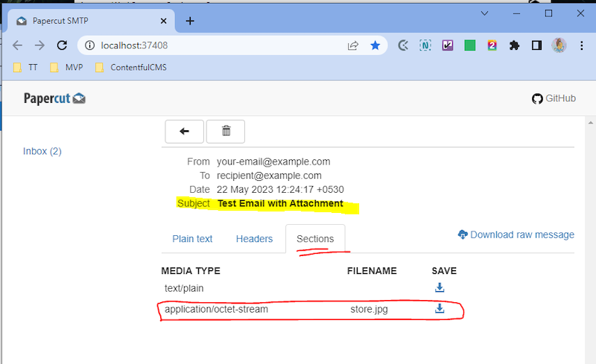Download the text/plain section

click(x=440, y=287)
